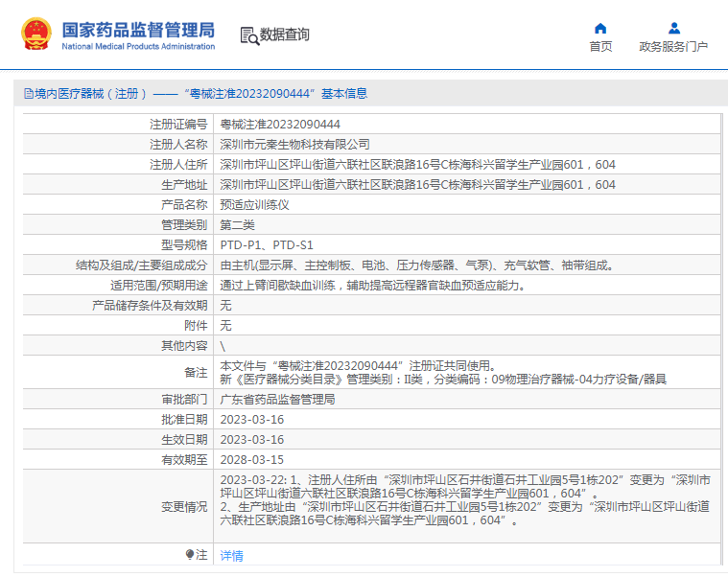Click the 产品名称 row label
This screenshot has height=577, width=728.
pos(184,204)
